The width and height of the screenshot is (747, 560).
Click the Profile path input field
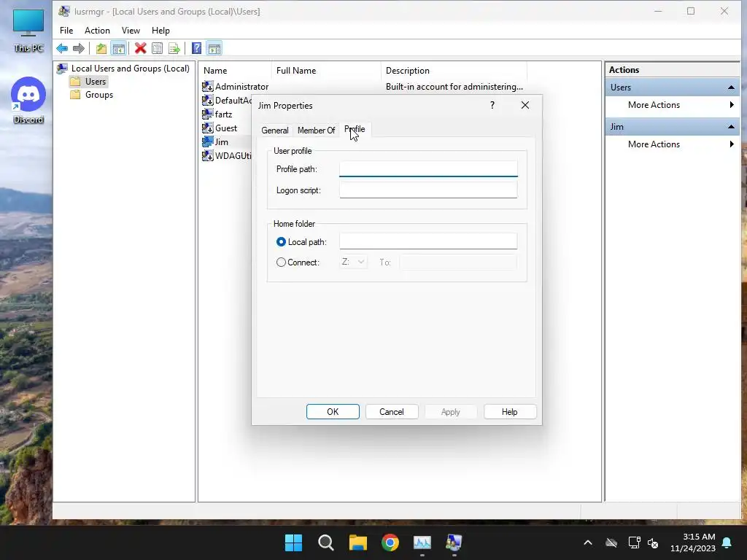(x=428, y=169)
